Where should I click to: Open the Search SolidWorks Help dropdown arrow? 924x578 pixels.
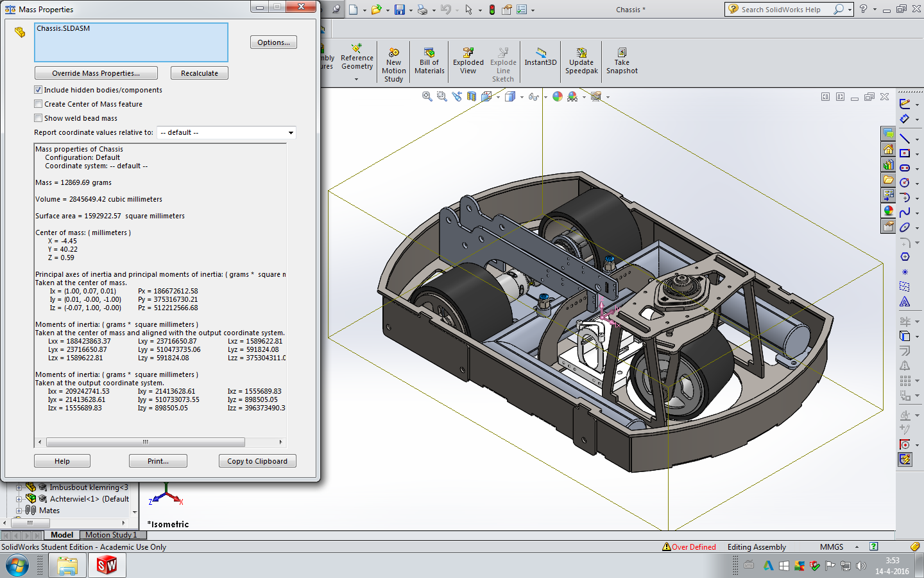pos(850,10)
